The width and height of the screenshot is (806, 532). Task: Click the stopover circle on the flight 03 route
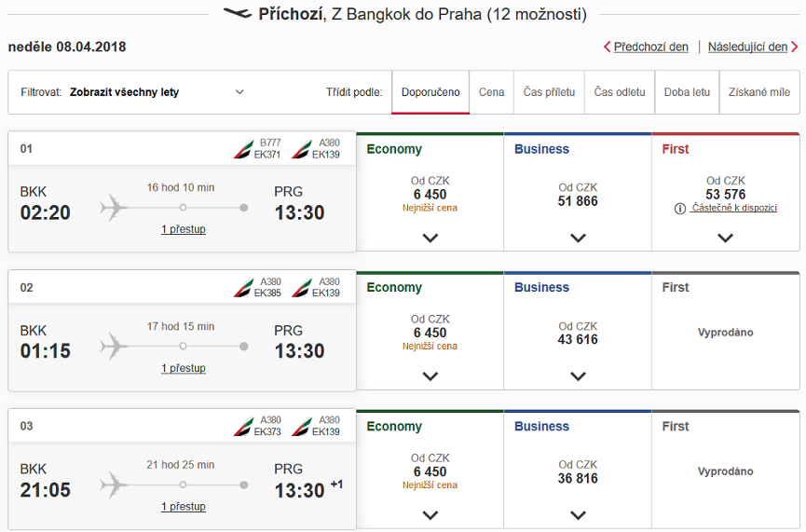click(183, 484)
